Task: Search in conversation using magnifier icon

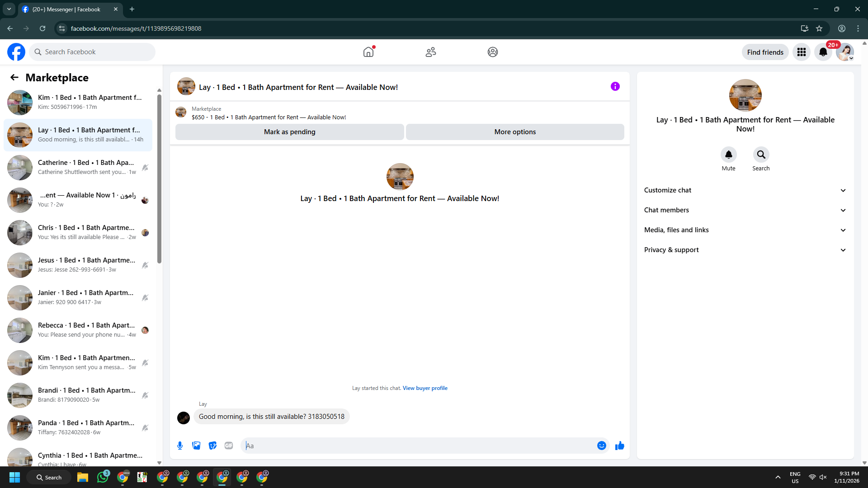Action: coord(761,155)
